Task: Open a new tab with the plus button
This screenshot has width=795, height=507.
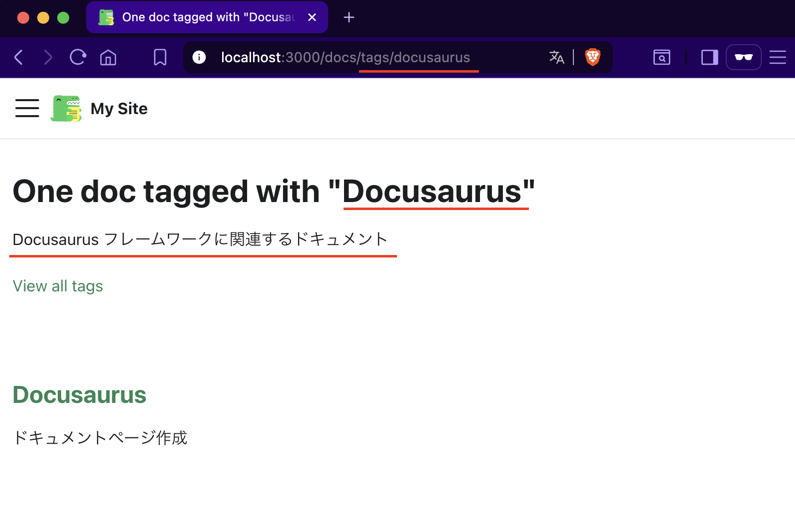Action: click(x=349, y=17)
